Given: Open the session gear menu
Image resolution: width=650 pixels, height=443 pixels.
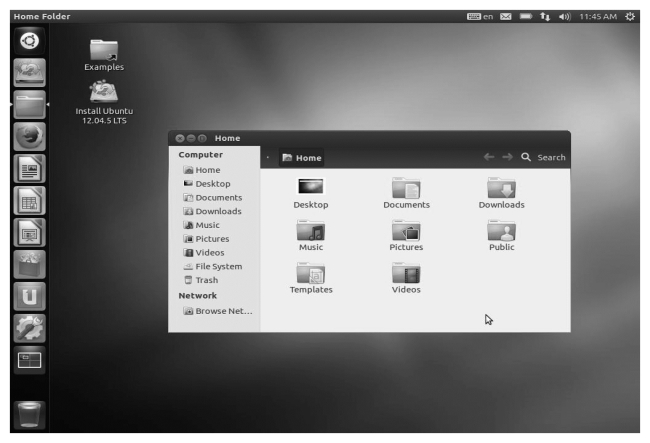Looking at the screenshot, I should pos(630,17).
